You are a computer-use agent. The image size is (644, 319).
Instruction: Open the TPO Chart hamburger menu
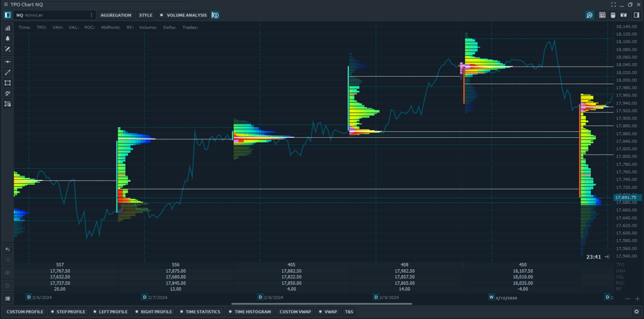pyautogui.click(x=5, y=4)
